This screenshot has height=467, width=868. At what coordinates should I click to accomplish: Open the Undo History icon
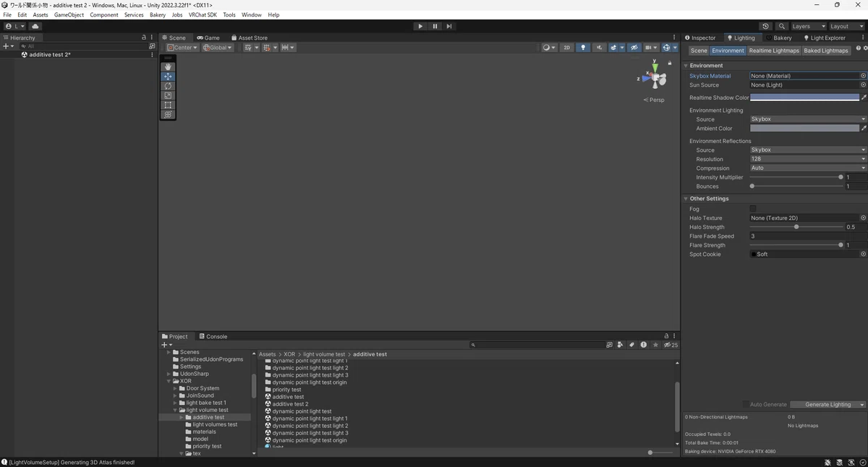tap(765, 26)
